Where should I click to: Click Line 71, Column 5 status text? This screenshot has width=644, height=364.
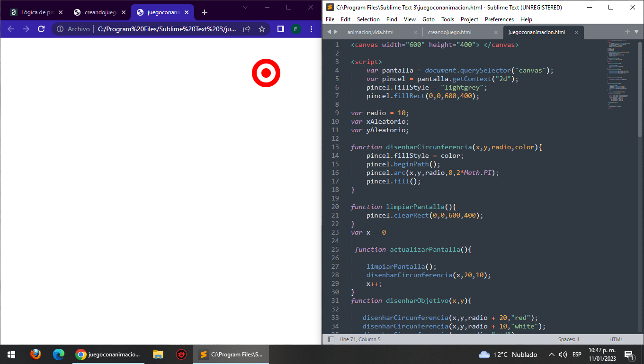tap(360, 339)
